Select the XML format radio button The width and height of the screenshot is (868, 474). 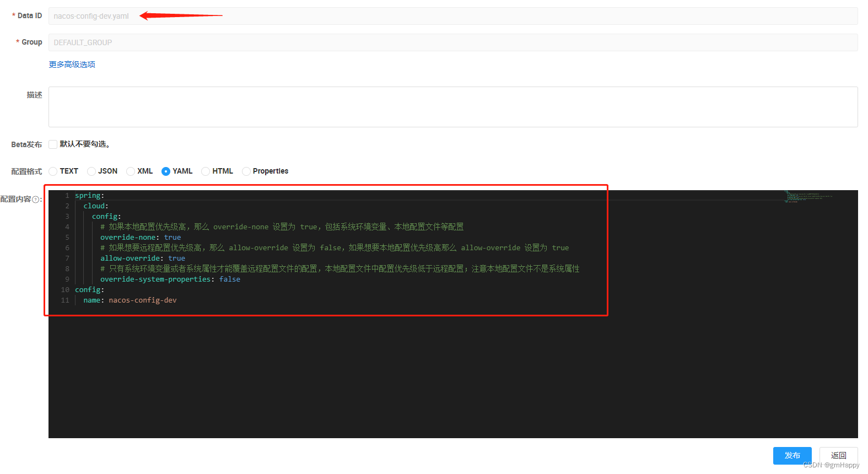131,171
